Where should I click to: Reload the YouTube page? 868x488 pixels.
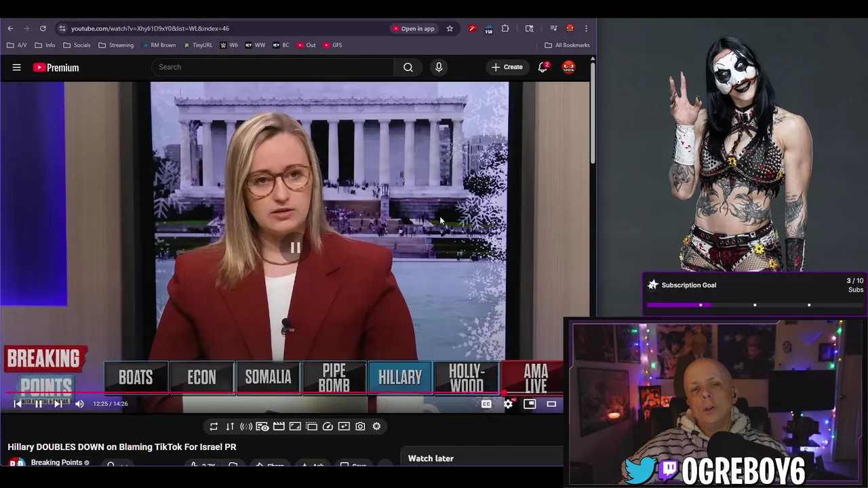(x=43, y=28)
